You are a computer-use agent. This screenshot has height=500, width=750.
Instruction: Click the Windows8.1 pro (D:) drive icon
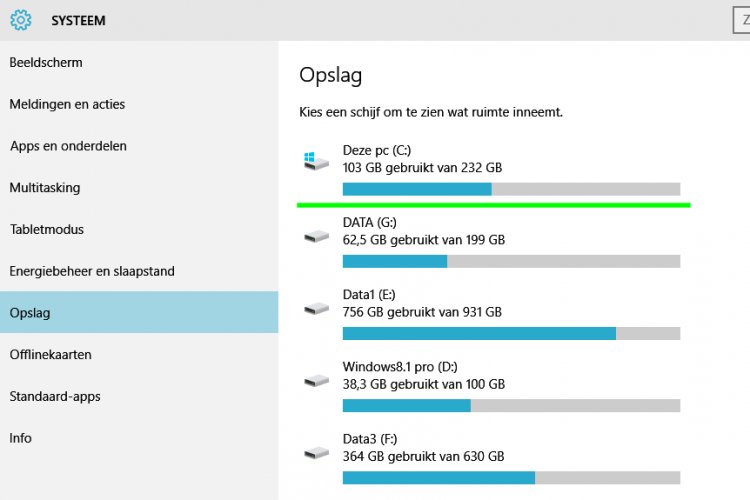pyautogui.click(x=316, y=380)
